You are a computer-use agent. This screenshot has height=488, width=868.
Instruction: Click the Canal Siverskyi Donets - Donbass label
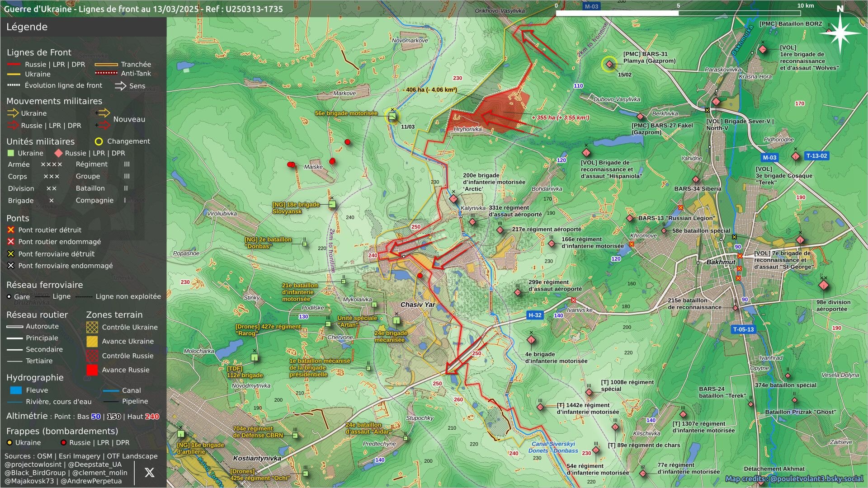553,447
